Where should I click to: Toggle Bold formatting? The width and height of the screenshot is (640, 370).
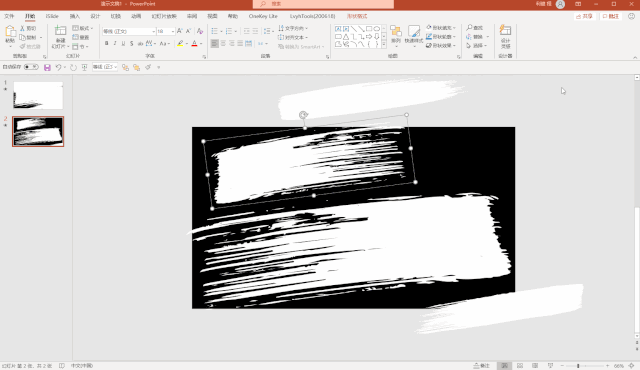(x=107, y=43)
